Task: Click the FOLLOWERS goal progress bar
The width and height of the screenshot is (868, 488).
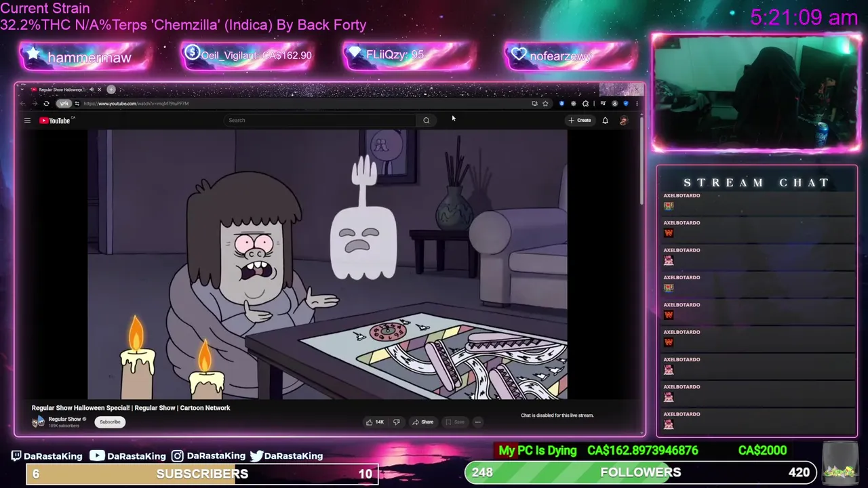Action: (640, 472)
